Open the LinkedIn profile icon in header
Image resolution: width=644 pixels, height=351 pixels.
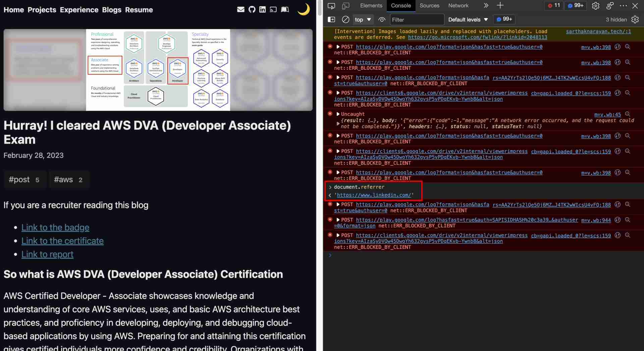[263, 9]
